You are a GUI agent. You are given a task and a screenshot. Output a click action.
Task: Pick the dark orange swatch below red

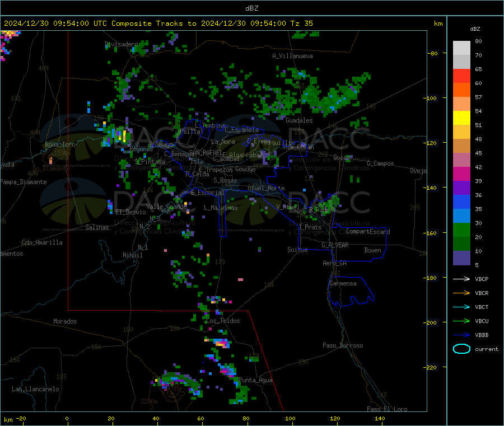pos(461,90)
